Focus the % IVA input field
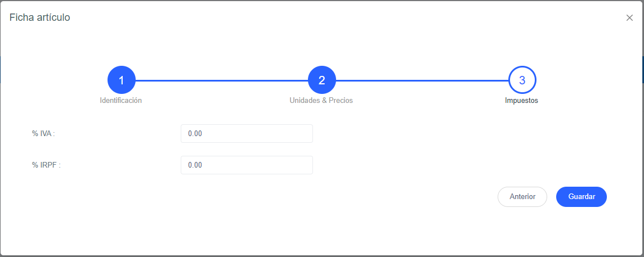Image resolution: width=644 pixels, height=257 pixels. tap(247, 134)
